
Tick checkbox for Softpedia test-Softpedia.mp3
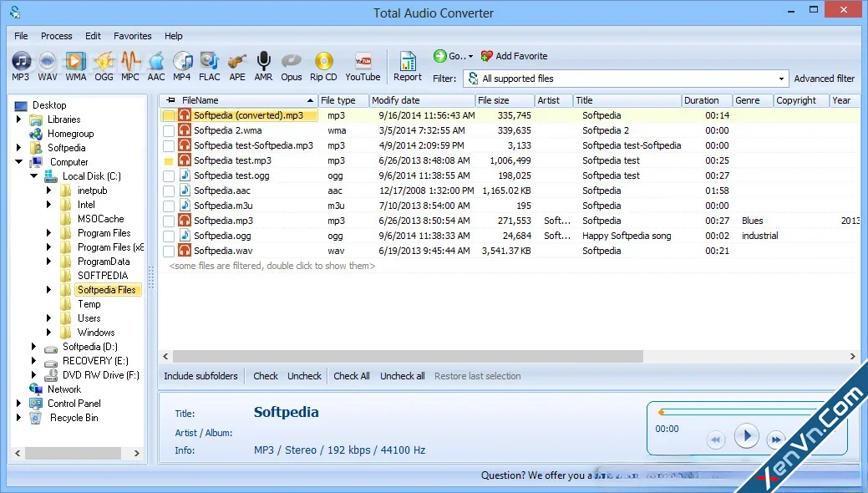pos(169,145)
